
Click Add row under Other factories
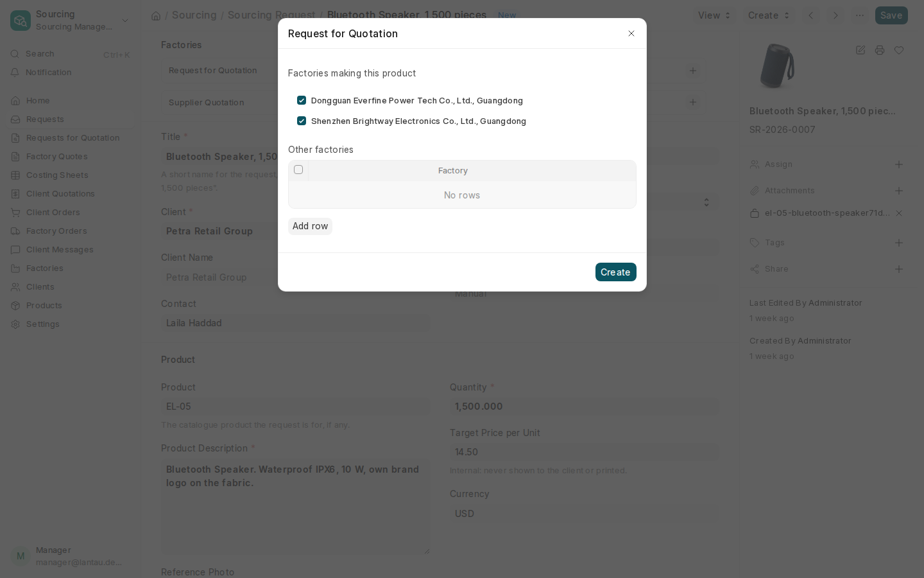[x=310, y=226]
